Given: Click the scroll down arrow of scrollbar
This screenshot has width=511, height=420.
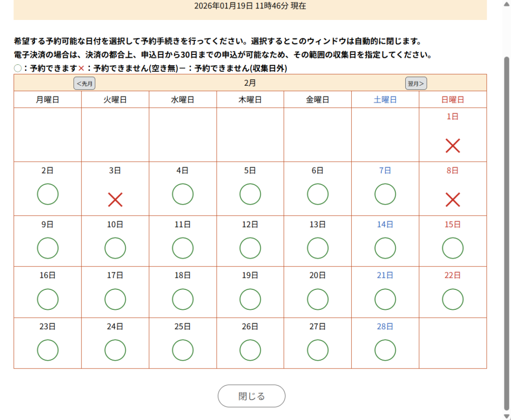Looking at the screenshot, I should [x=507, y=416].
